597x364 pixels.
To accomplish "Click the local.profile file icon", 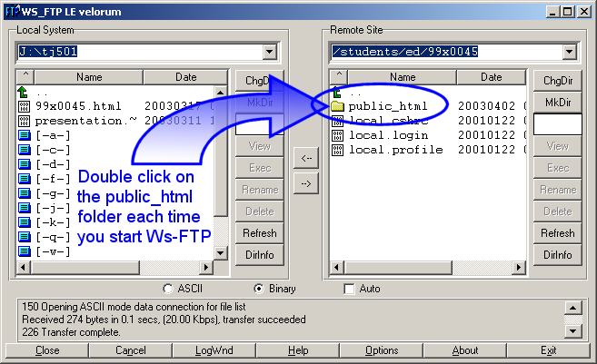I will tap(337, 150).
